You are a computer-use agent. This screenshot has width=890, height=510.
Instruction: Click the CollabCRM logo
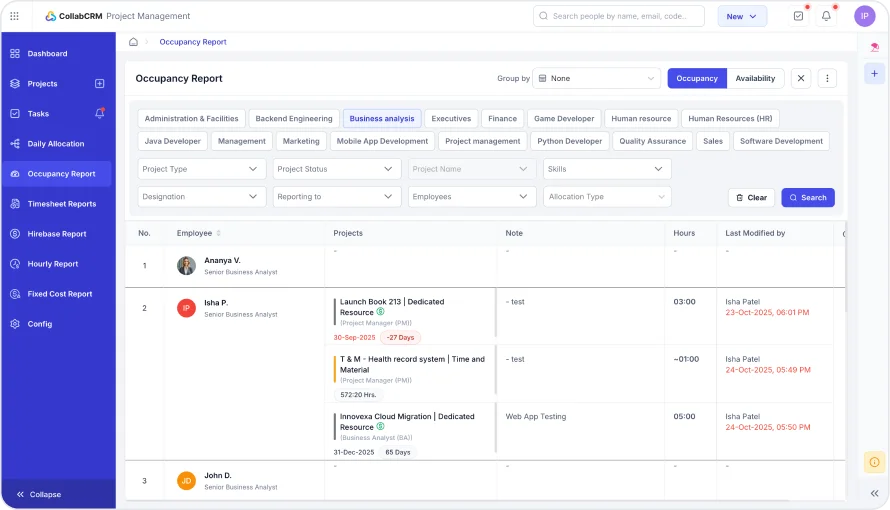pos(74,16)
